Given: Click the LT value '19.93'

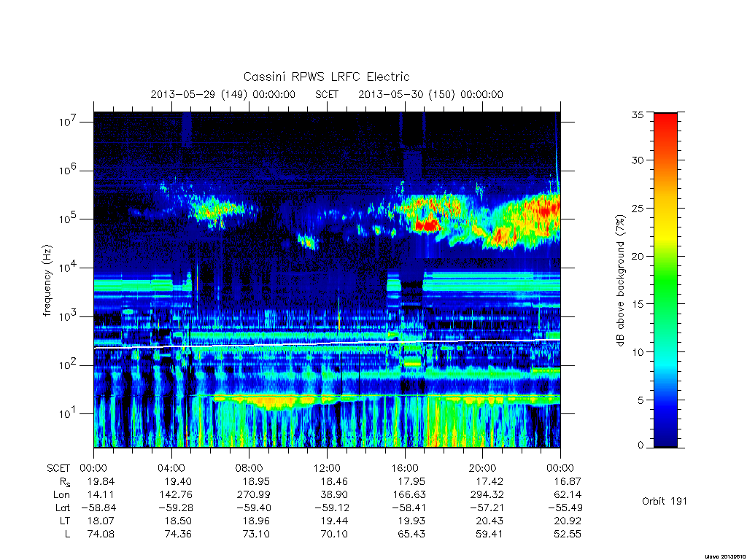Looking at the screenshot, I should click(x=411, y=521).
